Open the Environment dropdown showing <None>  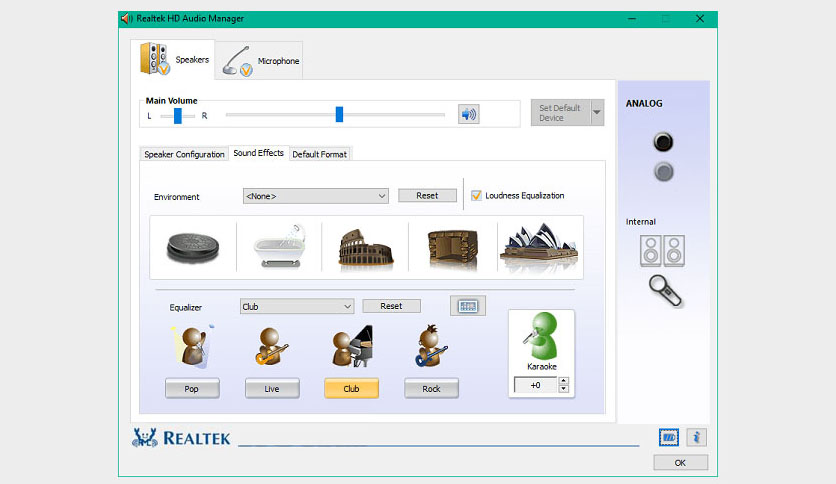click(x=316, y=196)
